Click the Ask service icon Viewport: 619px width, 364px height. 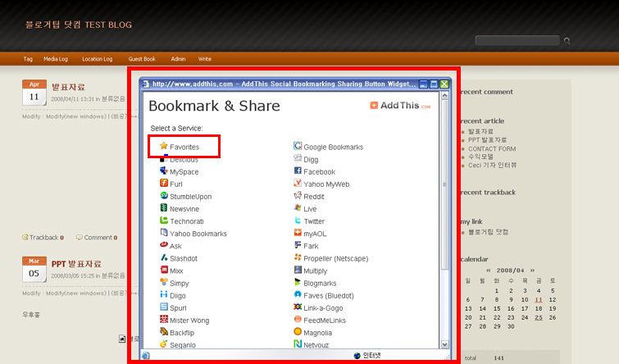click(164, 245)
